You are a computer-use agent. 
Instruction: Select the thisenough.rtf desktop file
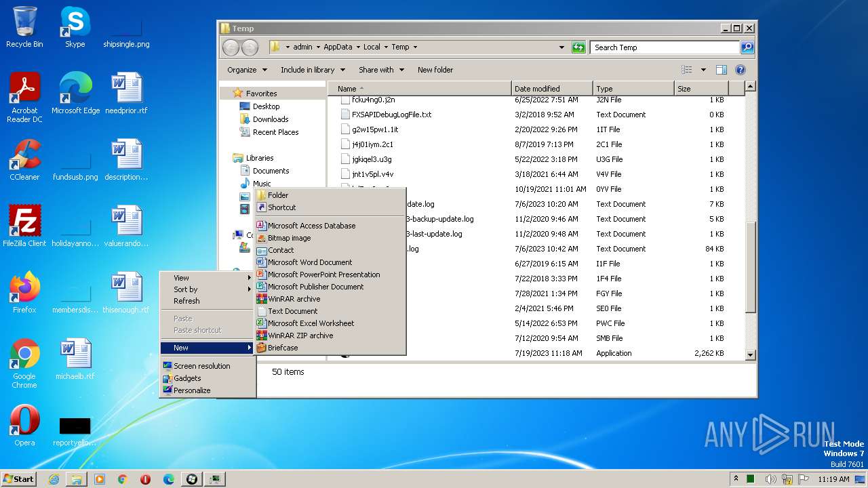(126, 293)
